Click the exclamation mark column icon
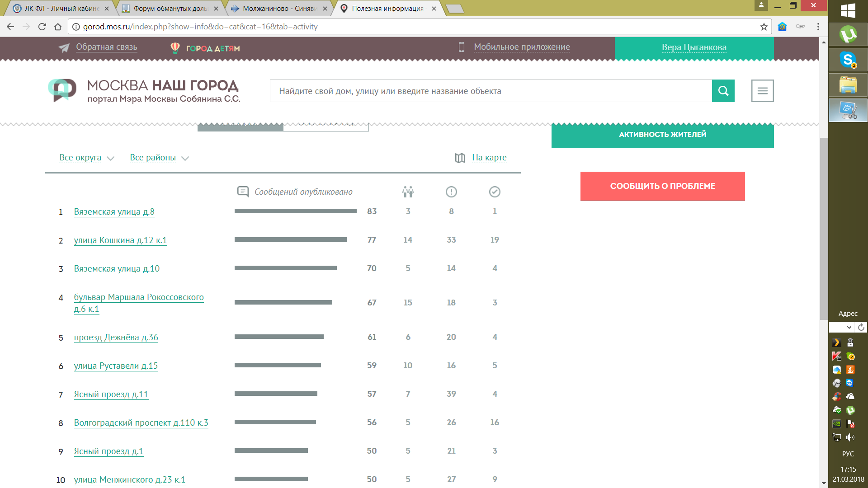 pos(451,192)
